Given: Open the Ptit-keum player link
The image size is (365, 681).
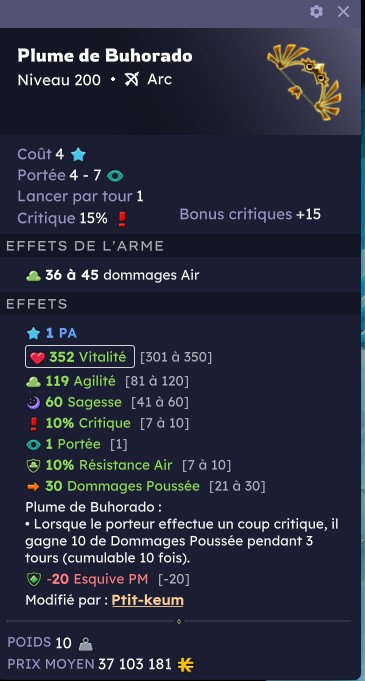Looking at the screenshot, I should pyautogui.click(x=147, y=600).
